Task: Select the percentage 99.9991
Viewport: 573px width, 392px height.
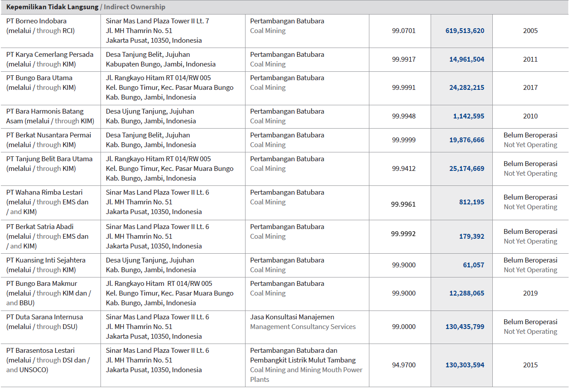Action: [404, 88]
